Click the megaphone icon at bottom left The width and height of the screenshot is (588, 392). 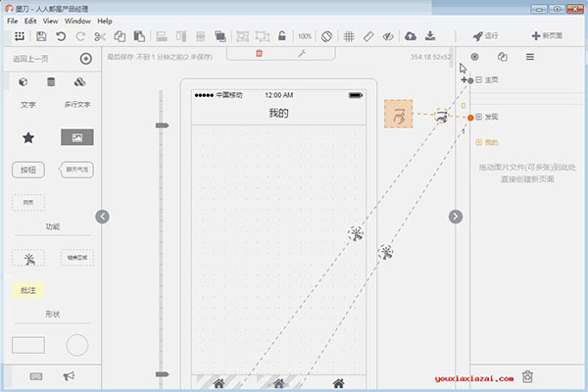69,375
